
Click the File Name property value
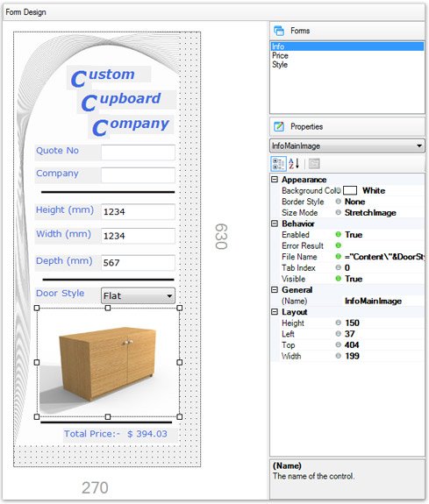tap(384, 257)
